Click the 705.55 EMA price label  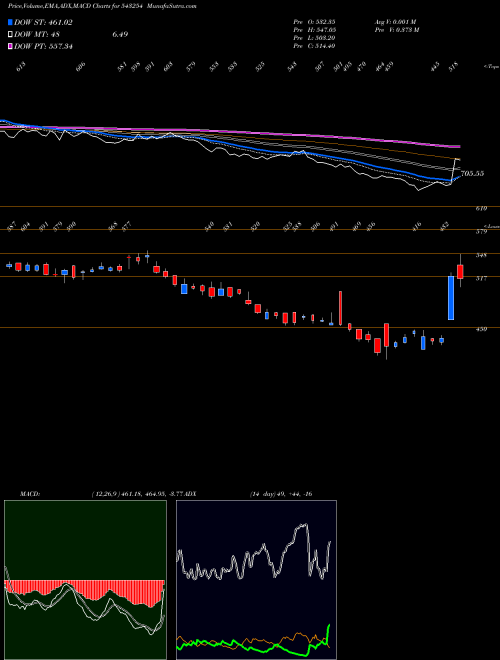[x=472, y=173]
